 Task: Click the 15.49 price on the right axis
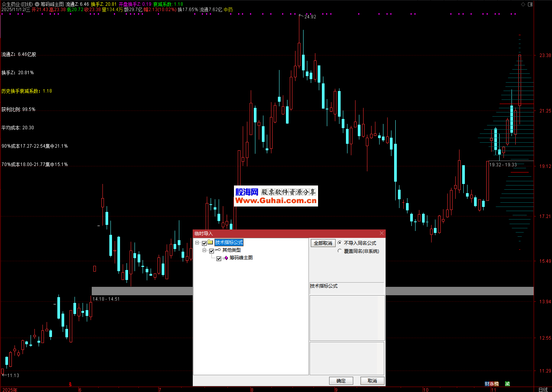click(545, 261)
